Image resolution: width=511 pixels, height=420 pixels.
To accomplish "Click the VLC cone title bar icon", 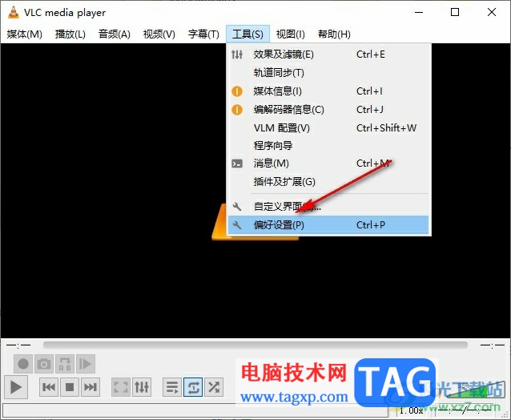I will point(13,12).
